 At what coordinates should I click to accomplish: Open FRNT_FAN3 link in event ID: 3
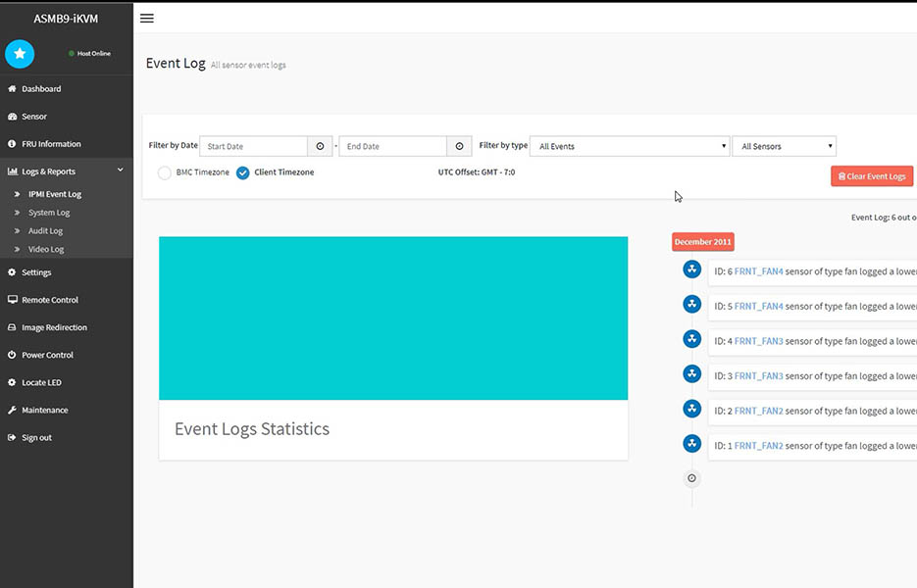pyautogui.click(x=758, y=375)
